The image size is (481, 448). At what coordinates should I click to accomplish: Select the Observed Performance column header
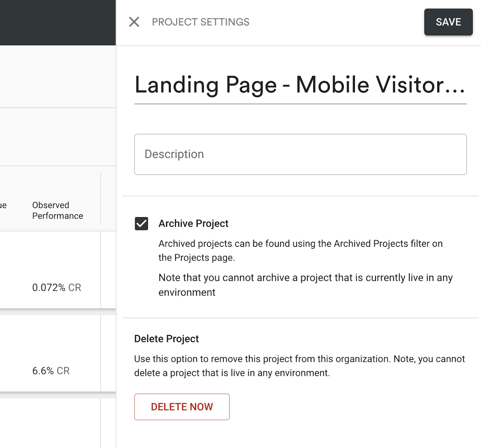58,210
